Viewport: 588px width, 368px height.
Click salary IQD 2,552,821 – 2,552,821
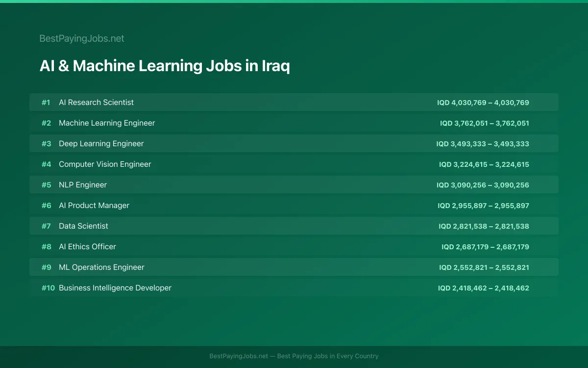point(484,267)
